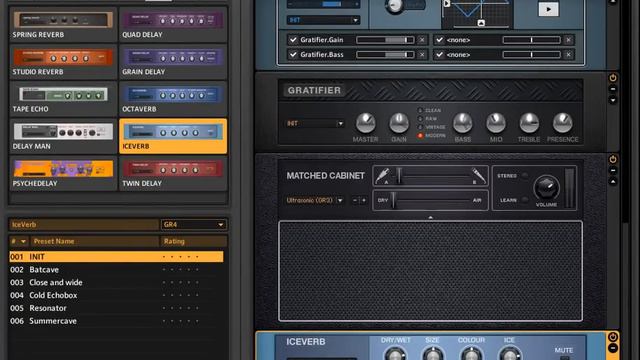
Task: Sort presets by Rating column
Action: click(x=193, y=241)
